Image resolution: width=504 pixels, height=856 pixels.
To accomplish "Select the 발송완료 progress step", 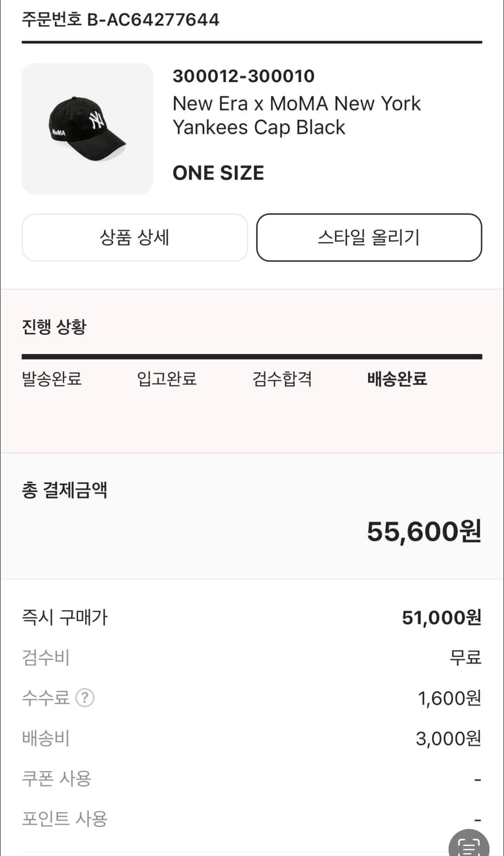I will 52,379.
